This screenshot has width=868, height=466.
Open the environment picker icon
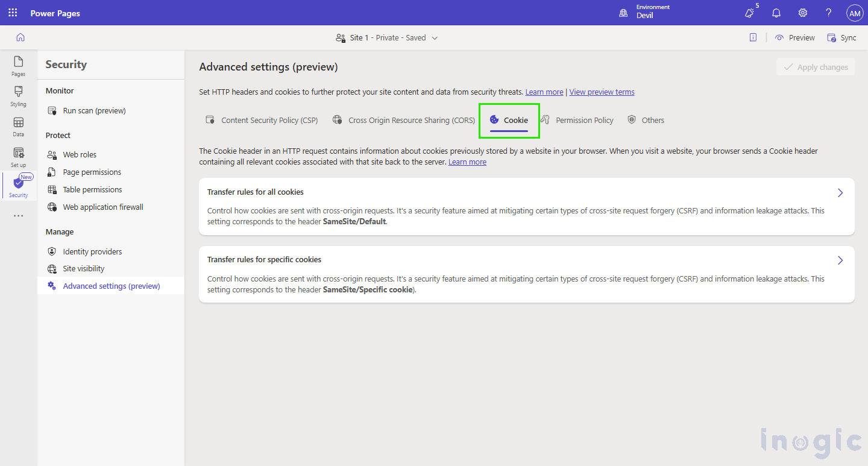pyautogui.click(x=623, y=13)
